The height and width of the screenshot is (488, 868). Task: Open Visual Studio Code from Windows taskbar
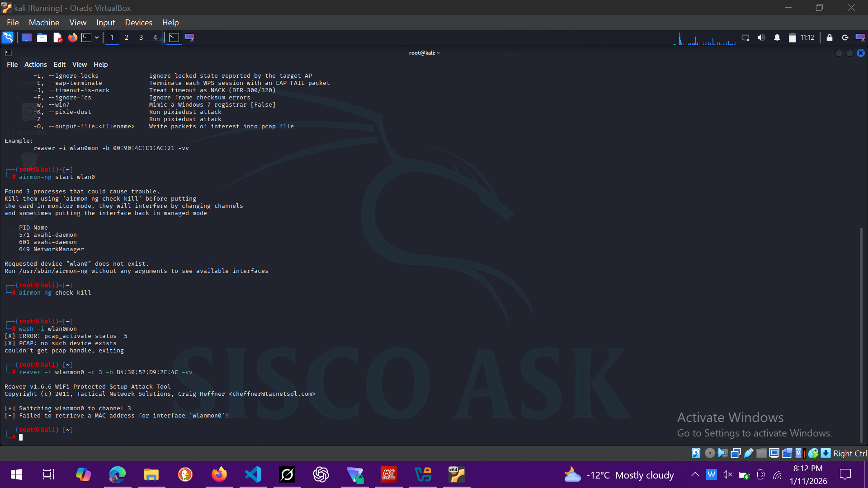coord(253,474)
